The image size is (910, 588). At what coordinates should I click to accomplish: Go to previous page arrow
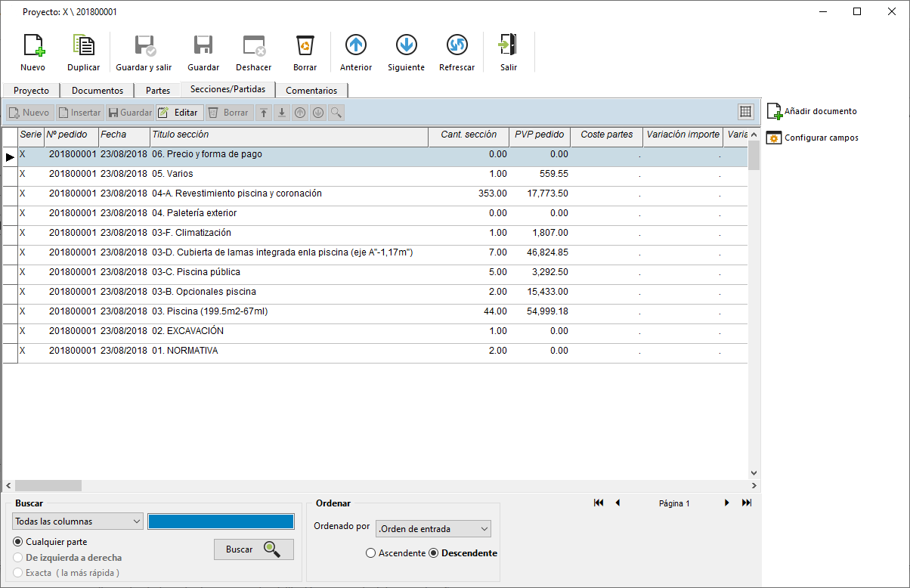[x=617, y=503]
